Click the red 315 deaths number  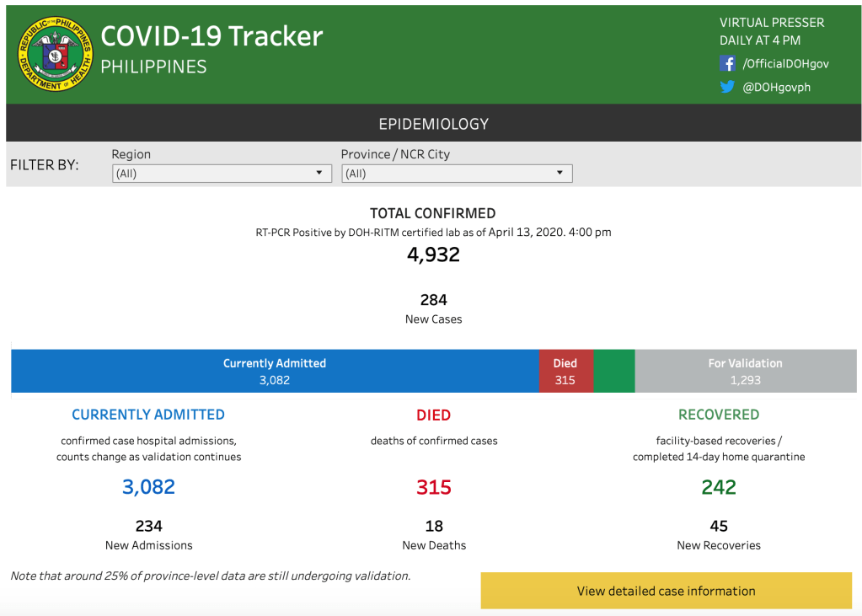point(433,487)
